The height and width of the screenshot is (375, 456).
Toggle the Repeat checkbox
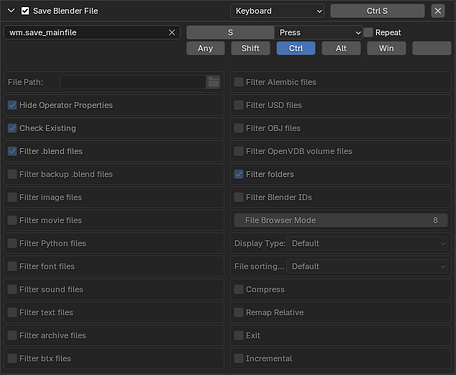tap(368, 33)
